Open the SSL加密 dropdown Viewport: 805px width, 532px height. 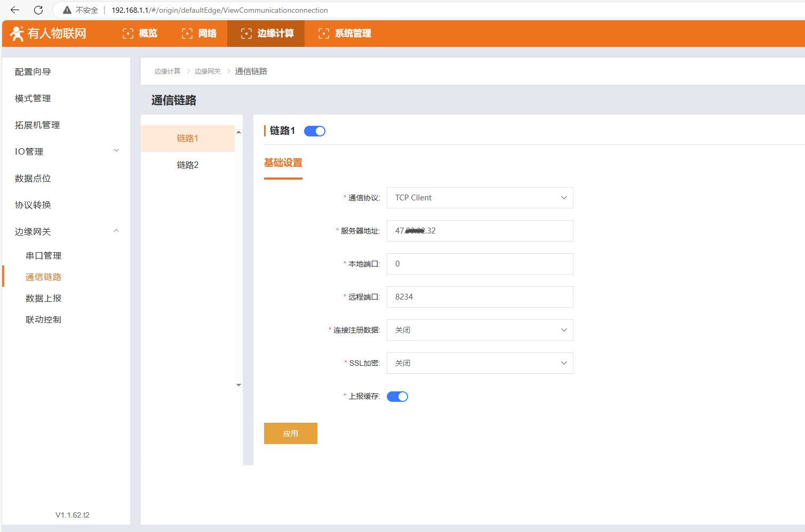click(x=480, y=363)
